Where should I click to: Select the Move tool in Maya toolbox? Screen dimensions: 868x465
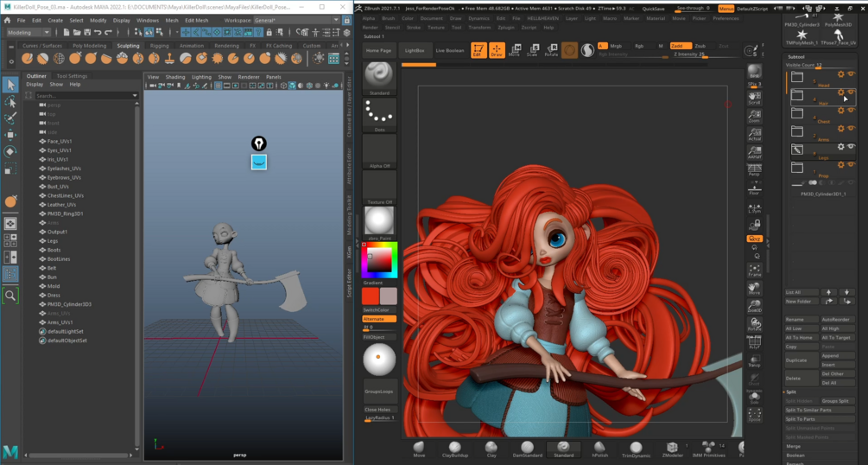tap(10, 135)
